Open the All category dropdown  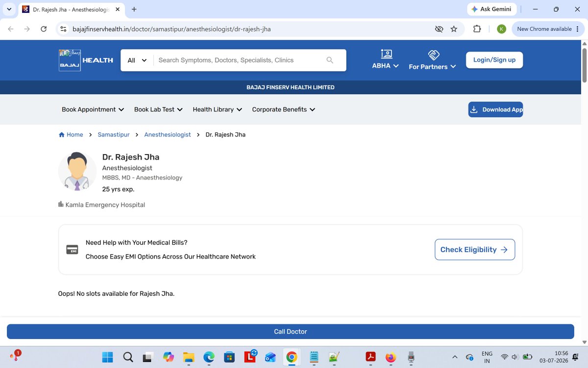pos(137,60)
